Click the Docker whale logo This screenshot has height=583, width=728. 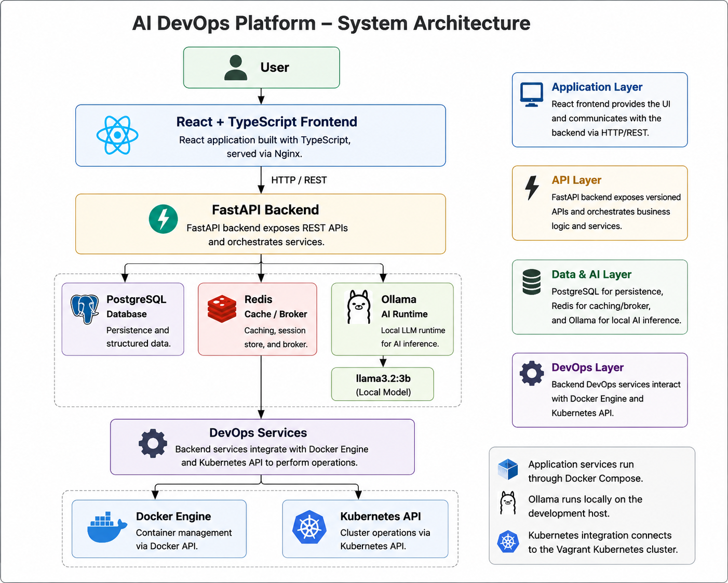pyautogui.click(x=107, y=527)
